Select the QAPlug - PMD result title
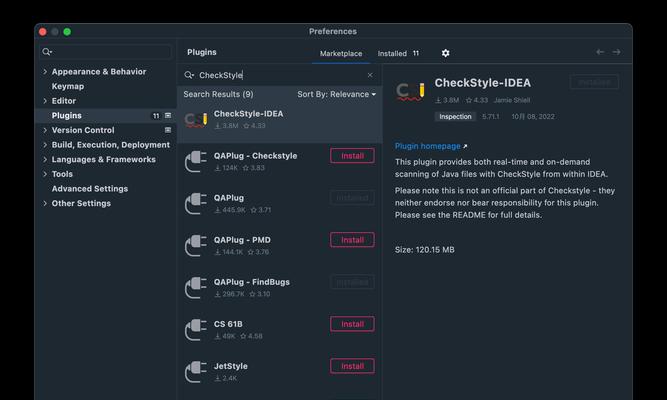Screen dimensions: 667x400 click(x=242, y=240)
